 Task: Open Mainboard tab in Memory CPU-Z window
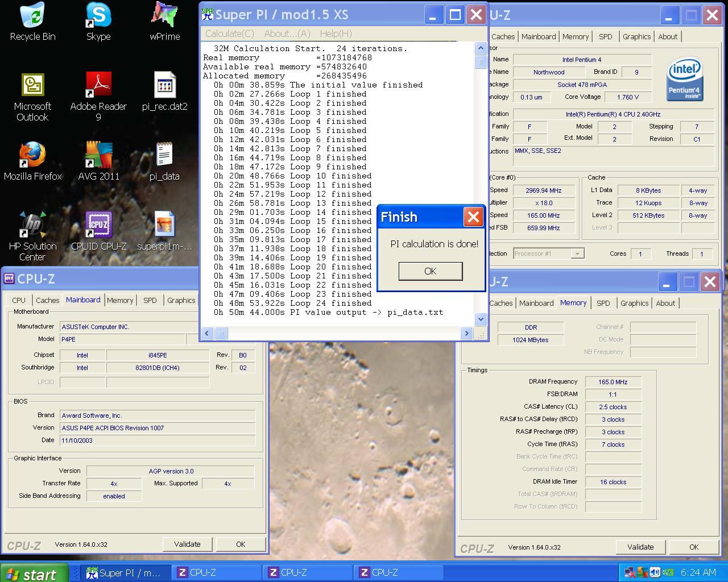coord(536,303)
